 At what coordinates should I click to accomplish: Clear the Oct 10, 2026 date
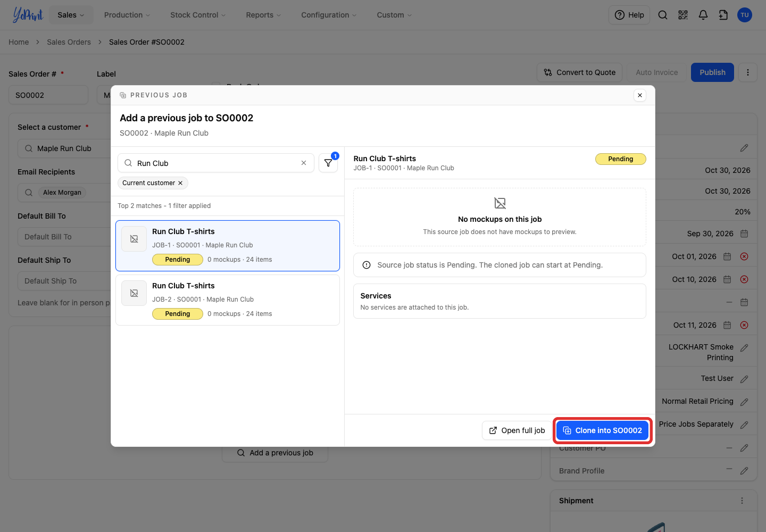click(744, 279)
